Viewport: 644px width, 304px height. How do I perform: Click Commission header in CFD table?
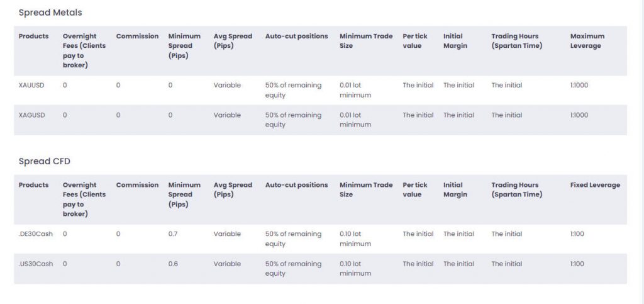tap(137, 185)
